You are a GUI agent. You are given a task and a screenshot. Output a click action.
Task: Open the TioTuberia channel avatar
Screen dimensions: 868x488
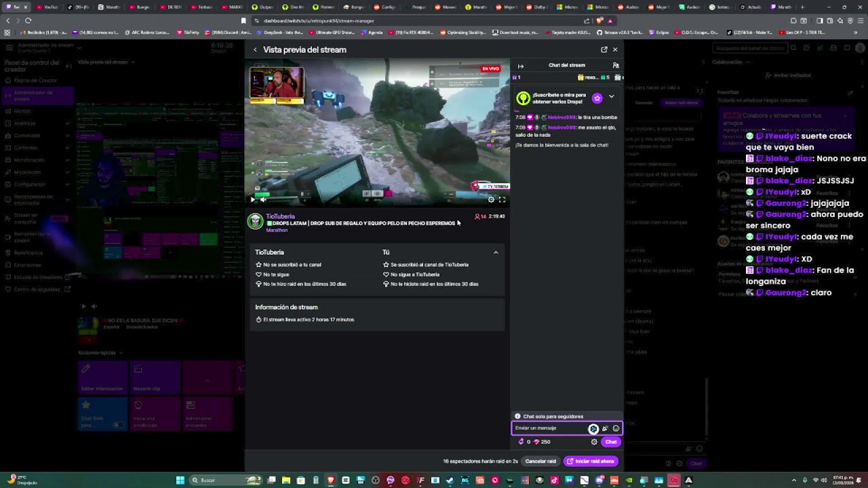coord(255,222)
